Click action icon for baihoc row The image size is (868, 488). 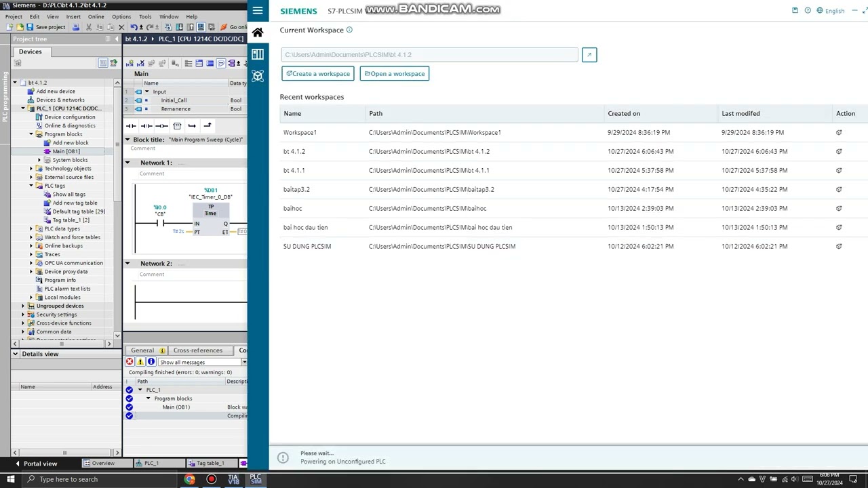(839, 209)
